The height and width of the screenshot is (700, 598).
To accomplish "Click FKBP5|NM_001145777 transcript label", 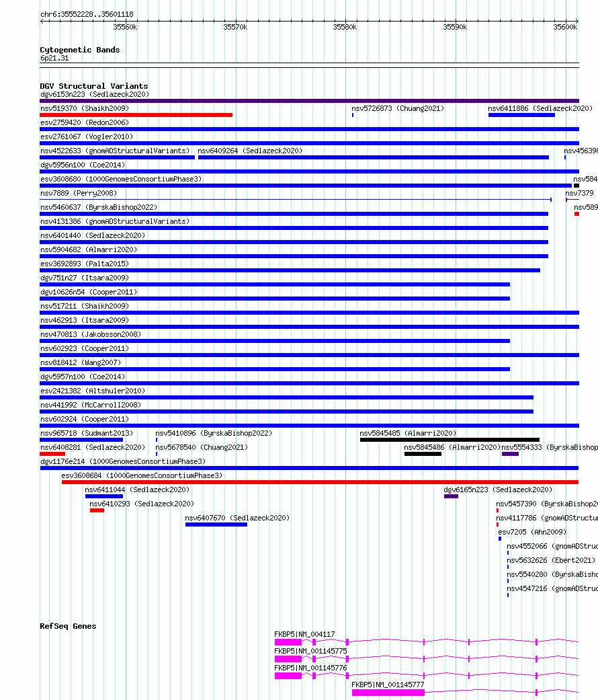I will [x=388, y=685].
